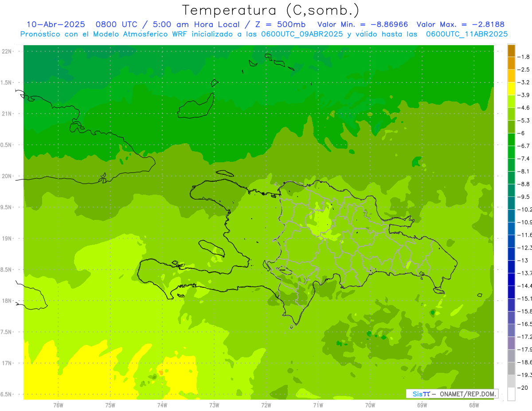Click the '0600UTC_11ABR2025' valid-until timestamp
Screen dimensions: 532x411
coord(466,34)
